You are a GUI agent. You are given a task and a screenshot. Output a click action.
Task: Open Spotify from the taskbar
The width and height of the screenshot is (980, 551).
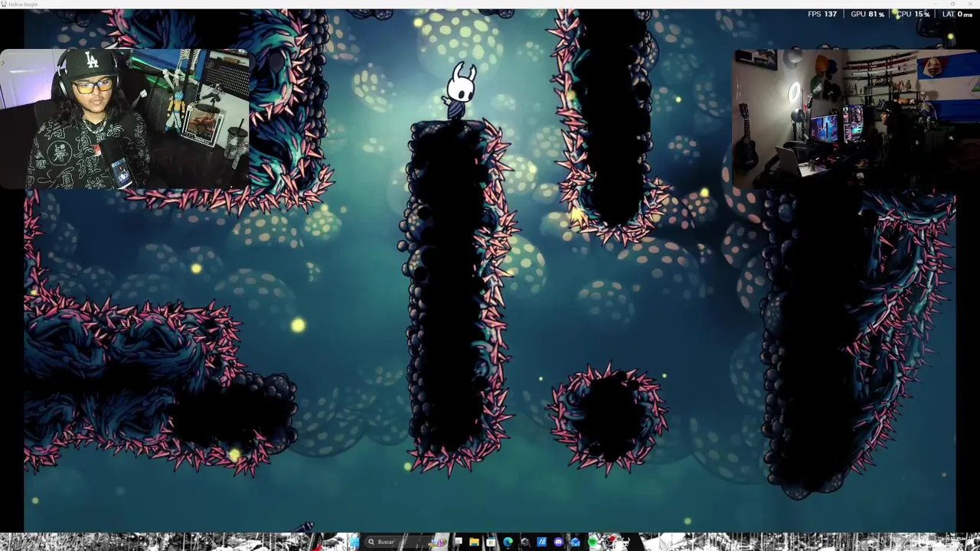(593, 542)
